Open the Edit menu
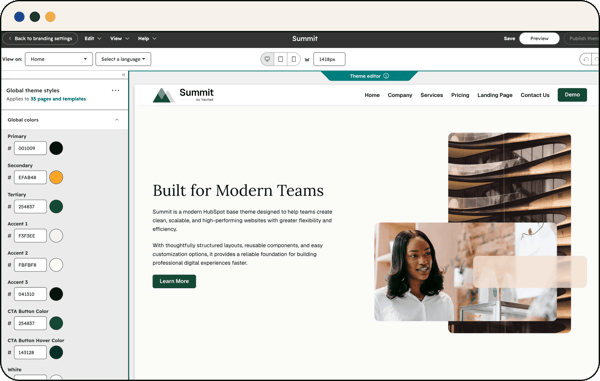This screenshot has height=381, width=600. point(93,39)
